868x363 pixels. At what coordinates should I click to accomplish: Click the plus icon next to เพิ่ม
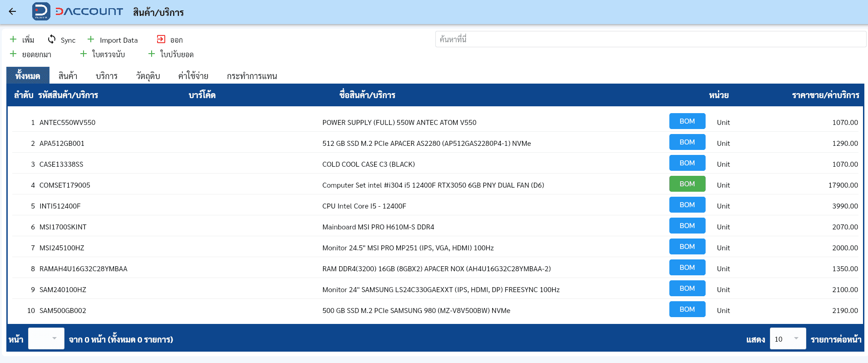point(13,39)
